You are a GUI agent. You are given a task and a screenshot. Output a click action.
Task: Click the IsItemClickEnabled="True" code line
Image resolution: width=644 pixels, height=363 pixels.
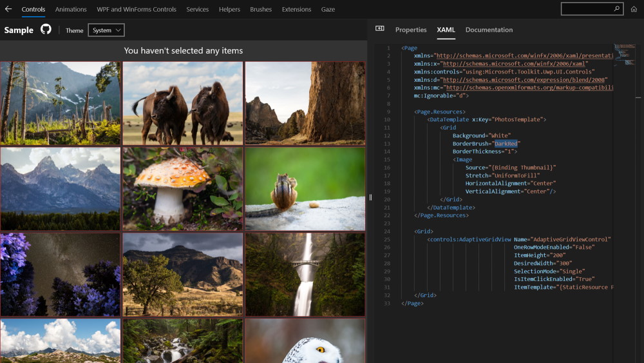coord(554,279)
